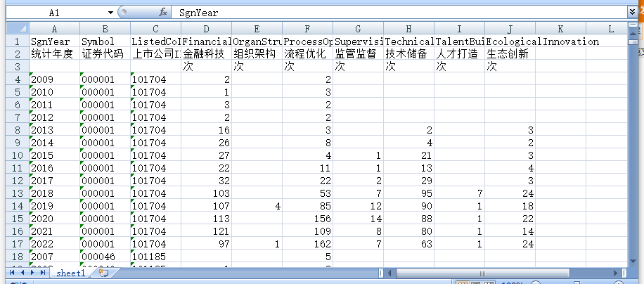
Task: Select column H header
Action: pos(408,29)
